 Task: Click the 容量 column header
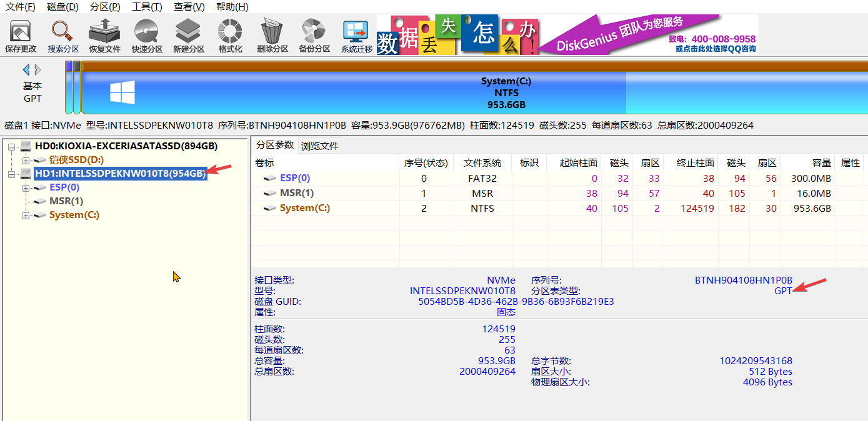pyautogui.click(x=807, y=163)
